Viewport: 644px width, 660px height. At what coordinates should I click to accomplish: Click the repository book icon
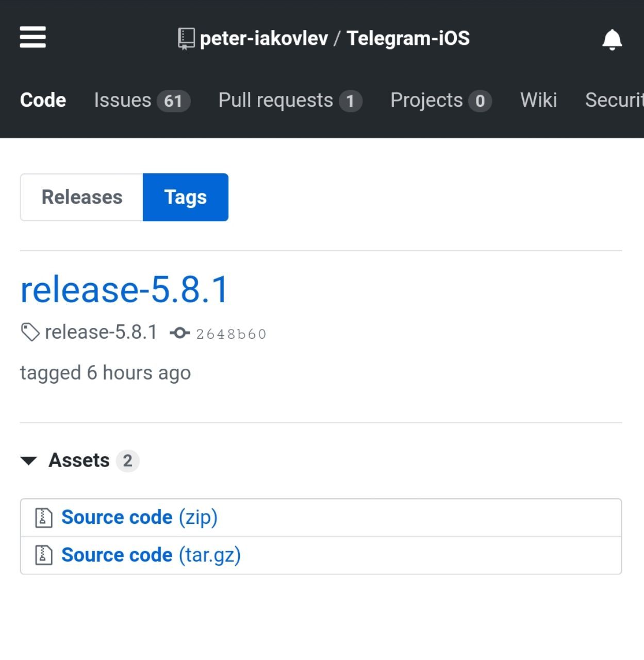pyautogui.click(x=186, y=39)
